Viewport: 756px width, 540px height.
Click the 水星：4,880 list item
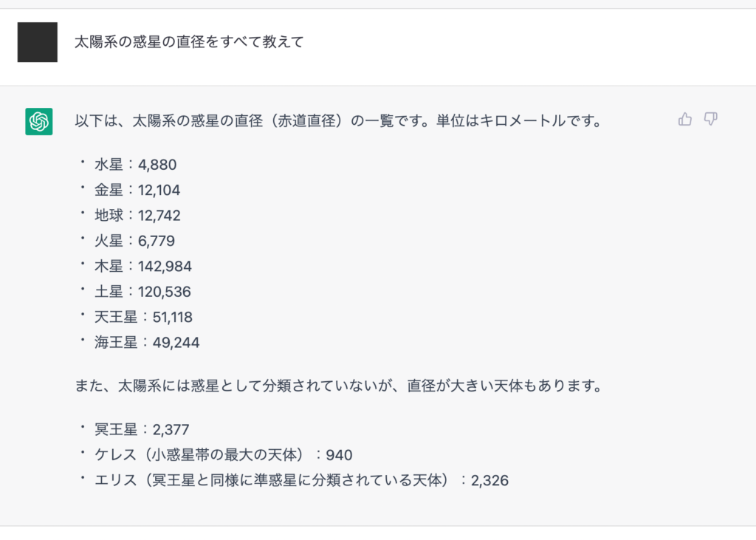pos(136,165)
